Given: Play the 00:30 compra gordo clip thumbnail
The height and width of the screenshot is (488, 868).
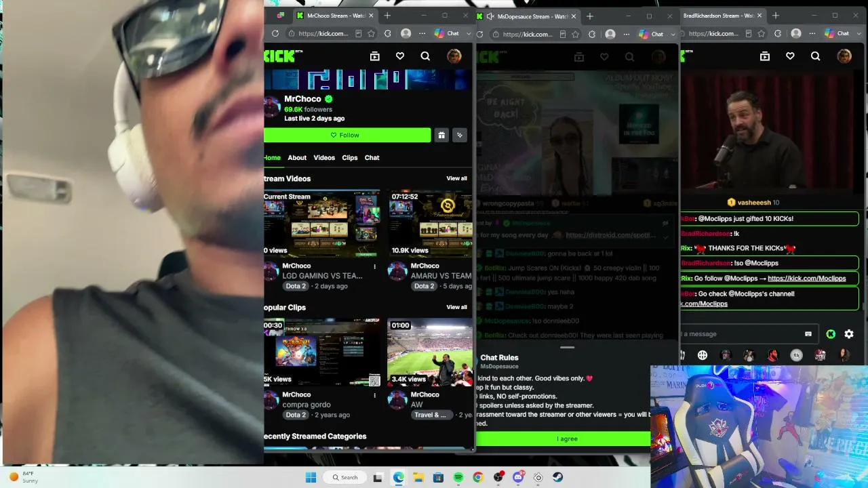Looking at the screenshot, I should click(x=322, y=352).
